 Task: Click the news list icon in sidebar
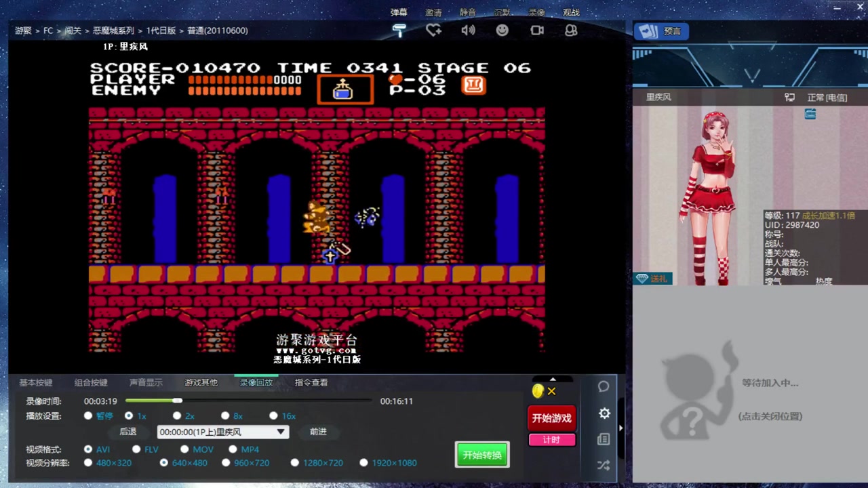point(604,439)
